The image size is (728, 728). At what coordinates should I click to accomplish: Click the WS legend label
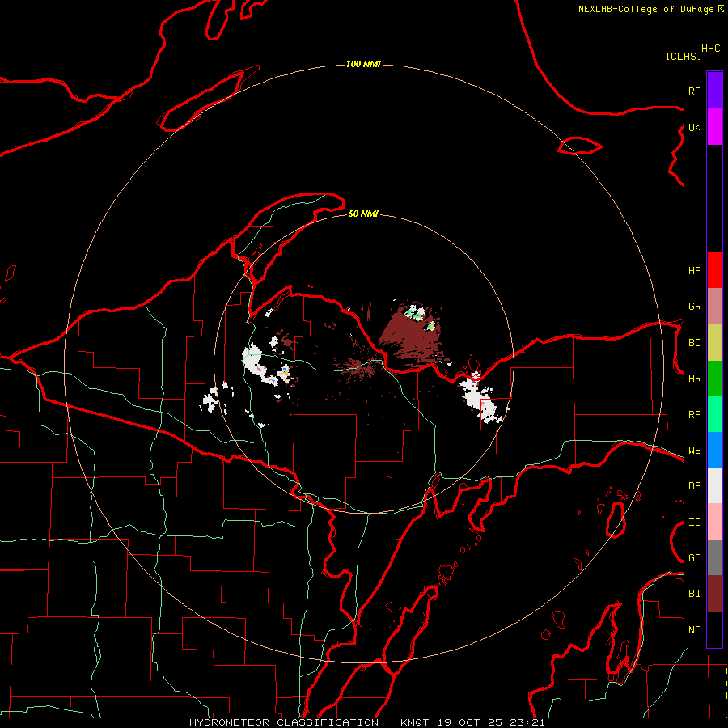[694, 451]
